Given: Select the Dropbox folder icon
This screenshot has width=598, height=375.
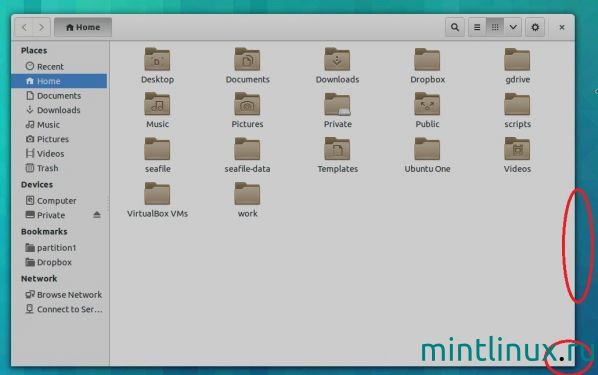Looking at the screenshot, I should (x=427, y=60).
